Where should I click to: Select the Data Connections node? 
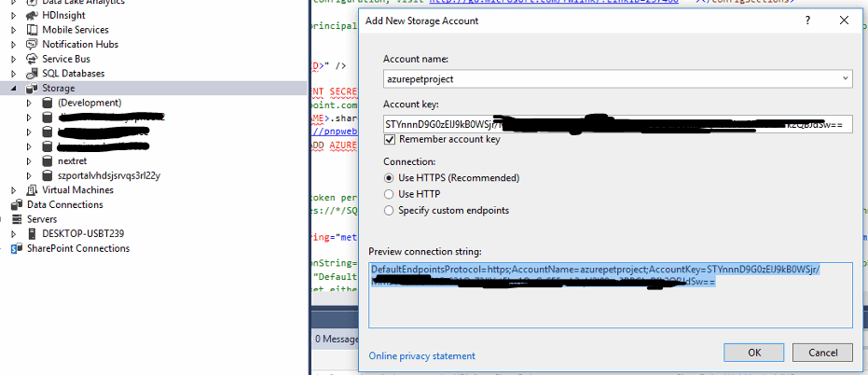coord(64,204)
